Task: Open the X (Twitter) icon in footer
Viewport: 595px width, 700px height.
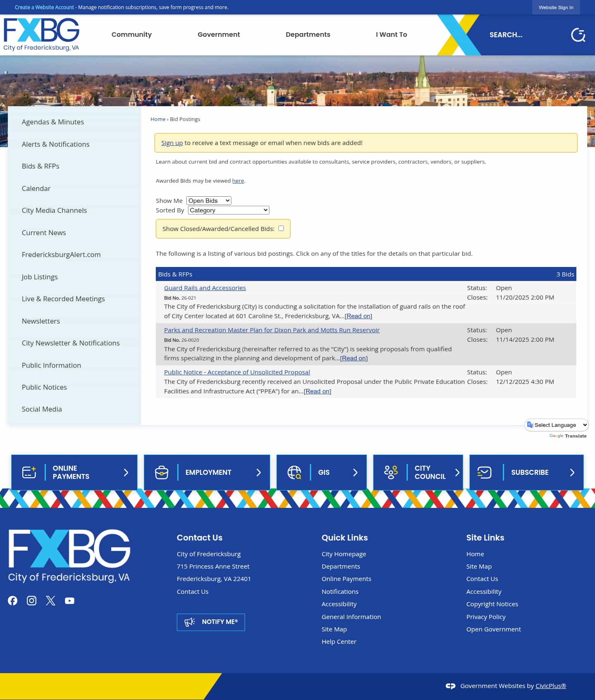Action: [51, 600]
